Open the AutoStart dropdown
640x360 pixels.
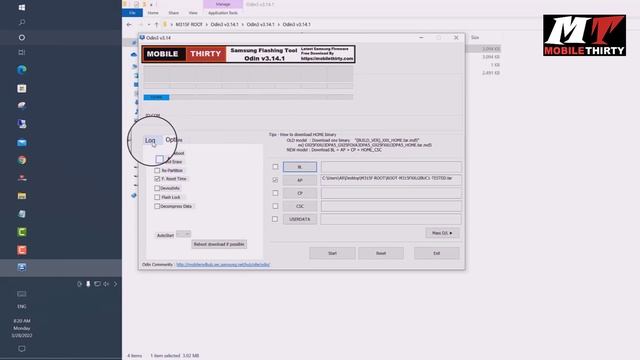(x=184, y=234)
